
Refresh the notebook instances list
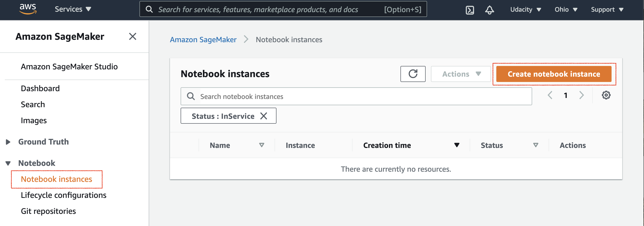click(413, 74)
